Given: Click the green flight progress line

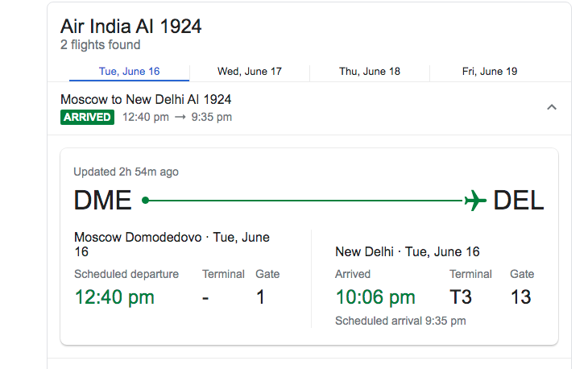Looking at the screenshot, I should (x=305, y=201).
